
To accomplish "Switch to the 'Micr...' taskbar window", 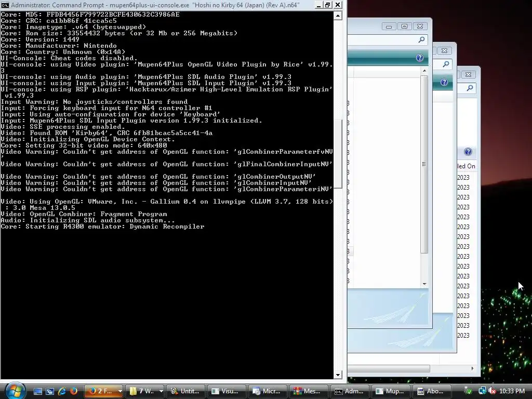I will pos(268,391).
